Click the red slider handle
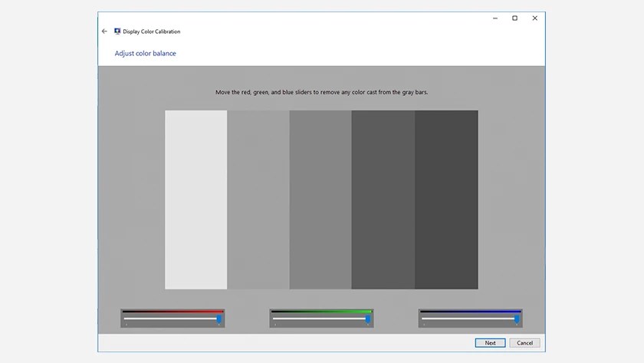Screen dimensions: 644x363 point(219,319)
